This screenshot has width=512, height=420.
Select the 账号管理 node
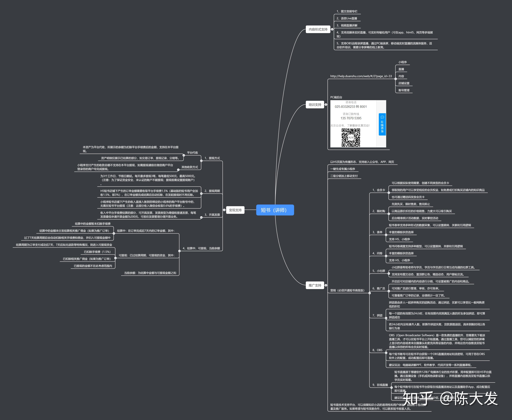404,90
